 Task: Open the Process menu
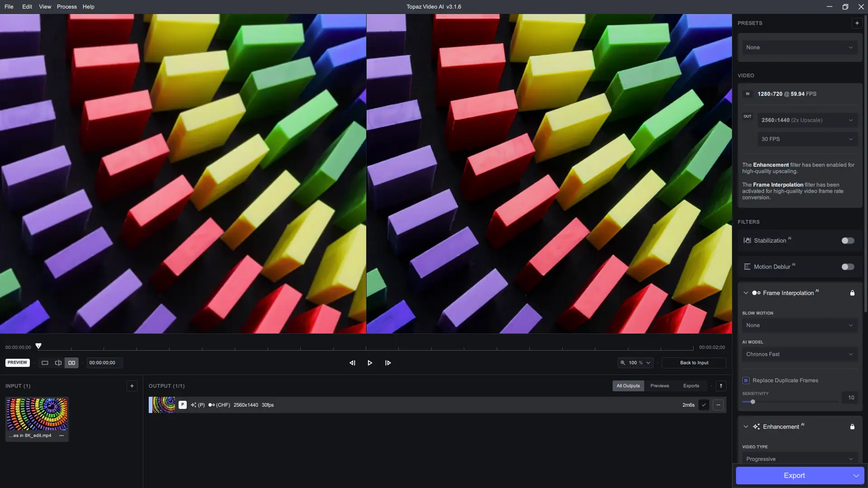coord(66,7)
